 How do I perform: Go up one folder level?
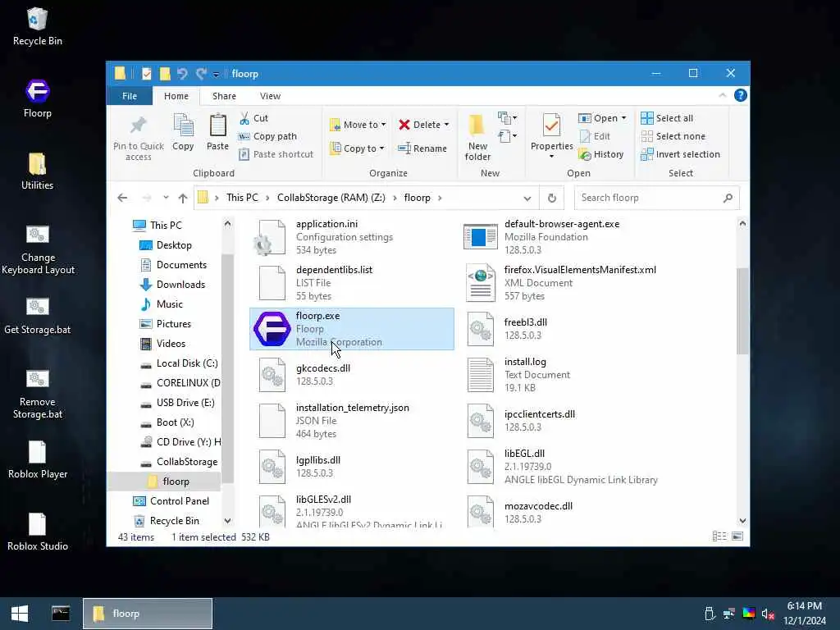[x=183, y=199]
